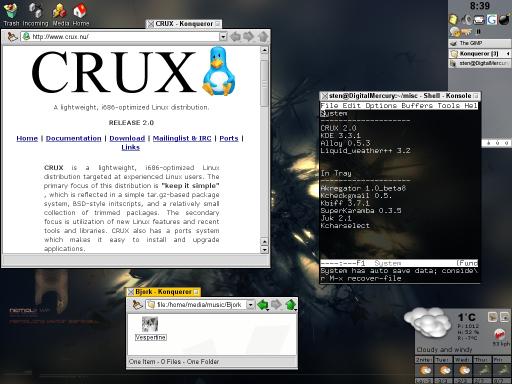Click red wind indicator in weather widget

coord(499,334)
